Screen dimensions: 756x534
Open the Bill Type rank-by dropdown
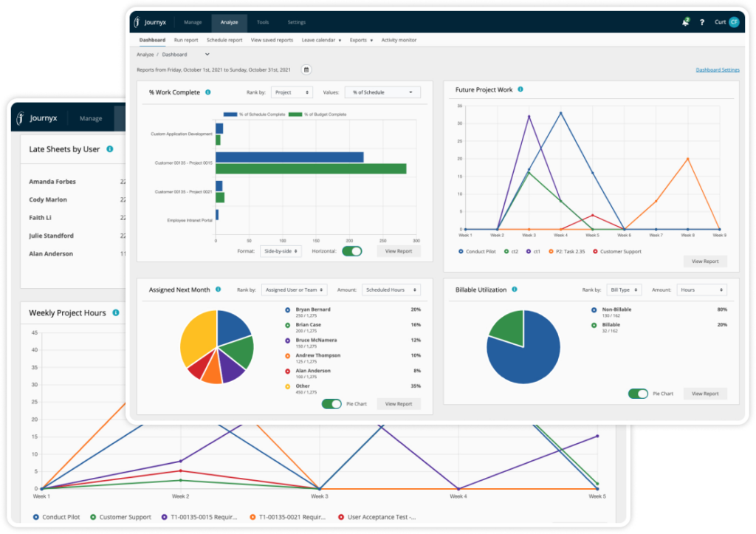tap(624, 290)
